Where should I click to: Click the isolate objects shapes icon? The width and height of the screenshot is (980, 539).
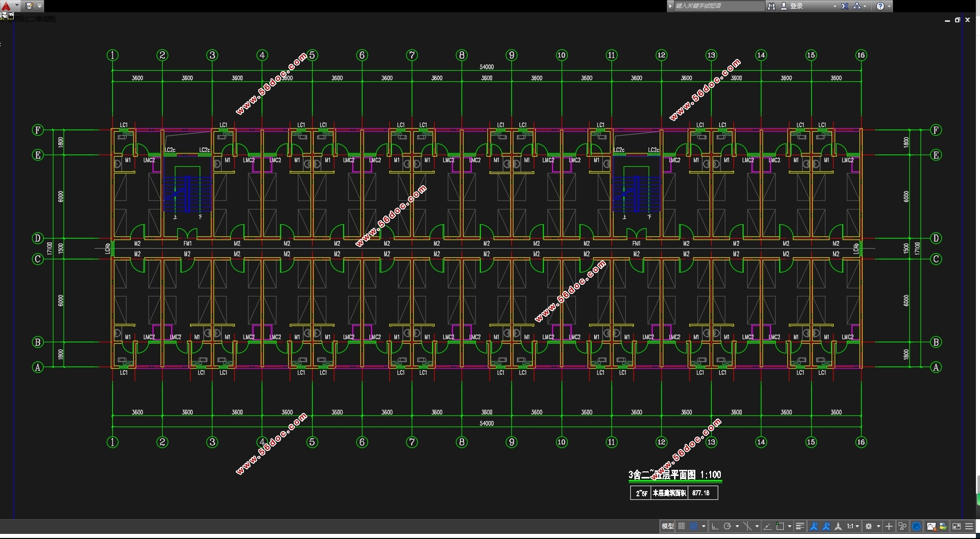(x=902, y=526)
